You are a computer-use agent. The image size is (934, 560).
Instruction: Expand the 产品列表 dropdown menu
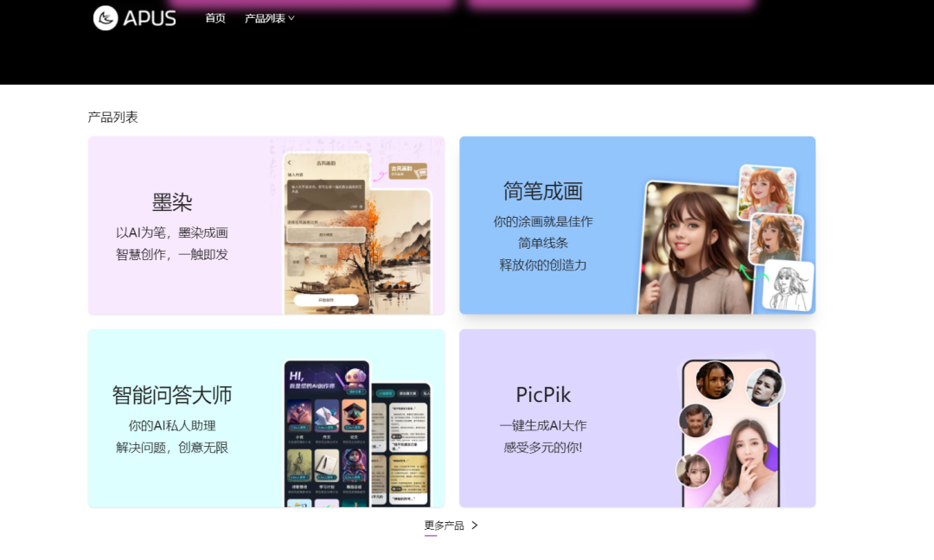[265, 18]
